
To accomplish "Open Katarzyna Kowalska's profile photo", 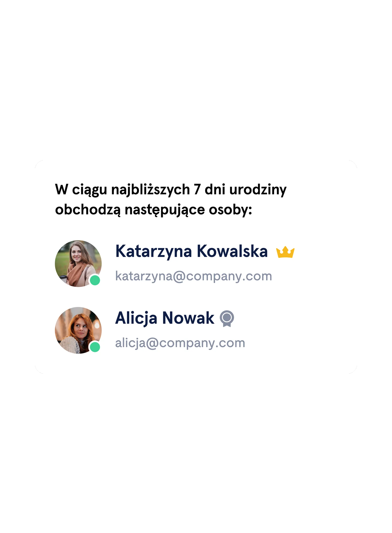I will click(78, 263).
